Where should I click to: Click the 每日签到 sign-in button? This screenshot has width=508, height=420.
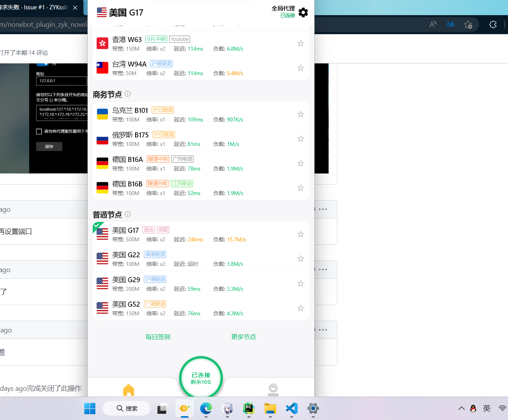tap(157, 337)
